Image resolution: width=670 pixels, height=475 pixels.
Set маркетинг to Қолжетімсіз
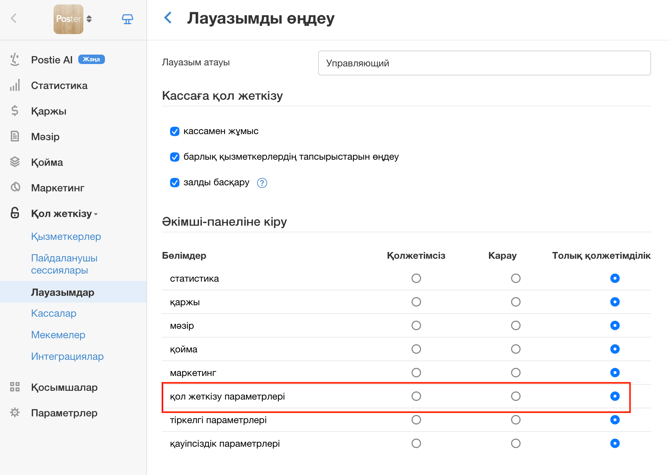pos(416,372)
